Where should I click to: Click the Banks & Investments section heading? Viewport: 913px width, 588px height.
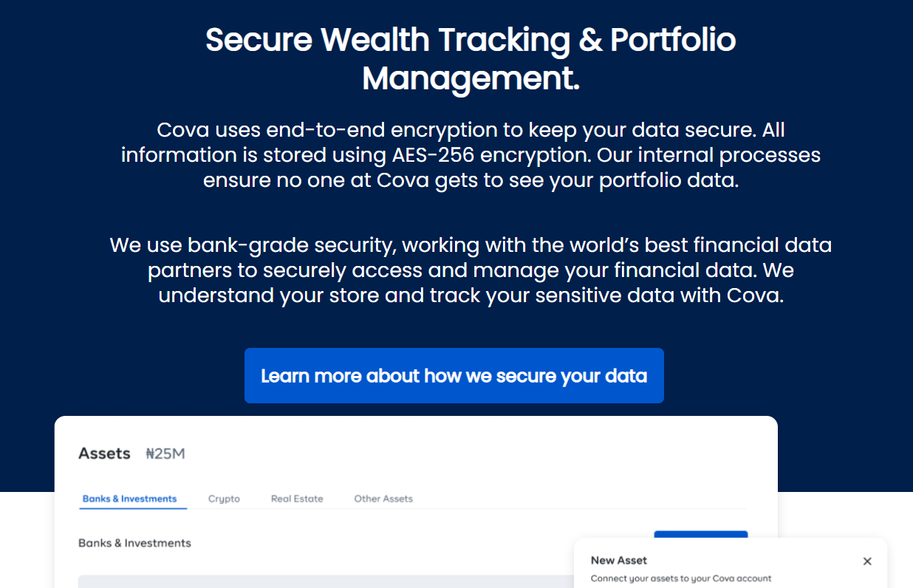point(134,543)
